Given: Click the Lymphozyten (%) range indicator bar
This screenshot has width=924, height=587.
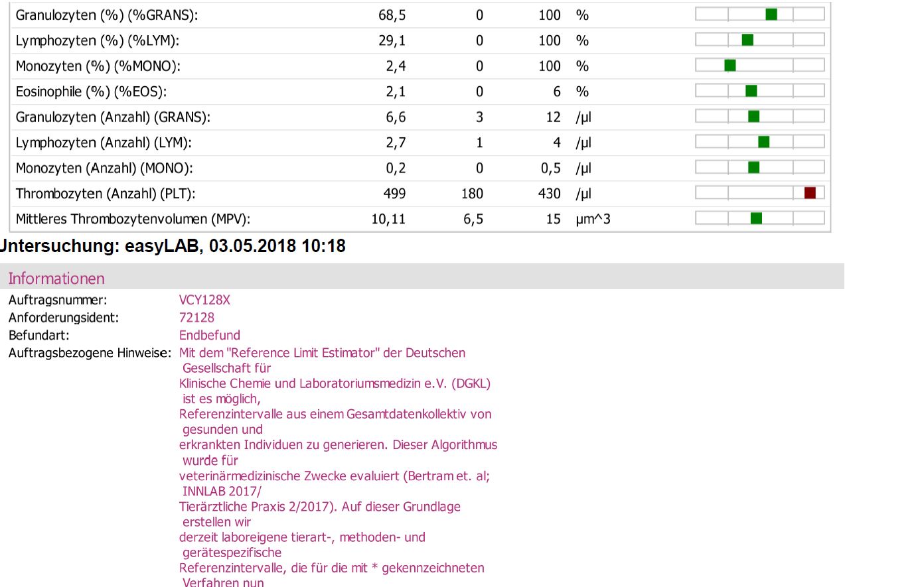Looking at the screenshot, I should point(760,40).
